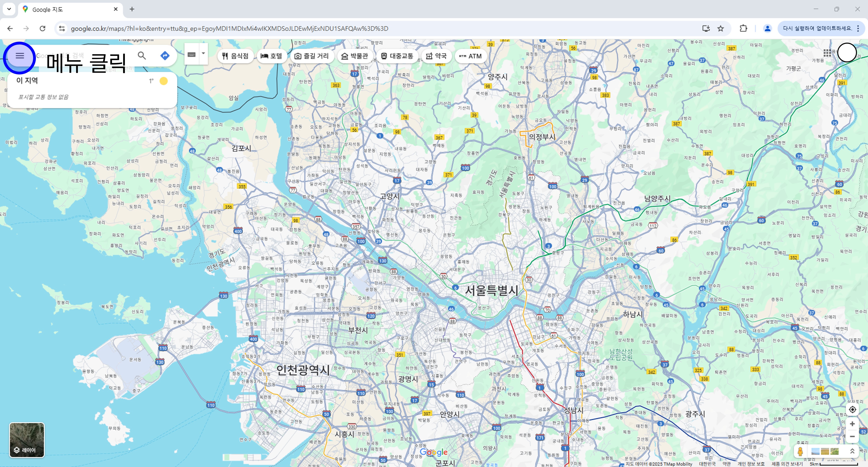Select the yellow Pegman Street View icon
Image resolution: width=868 pixels, height=467 pixels.
coord(800,451)
